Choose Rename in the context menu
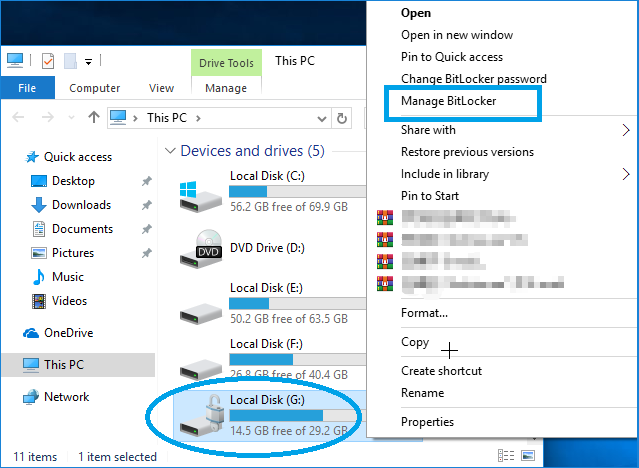 click(423, 393)
